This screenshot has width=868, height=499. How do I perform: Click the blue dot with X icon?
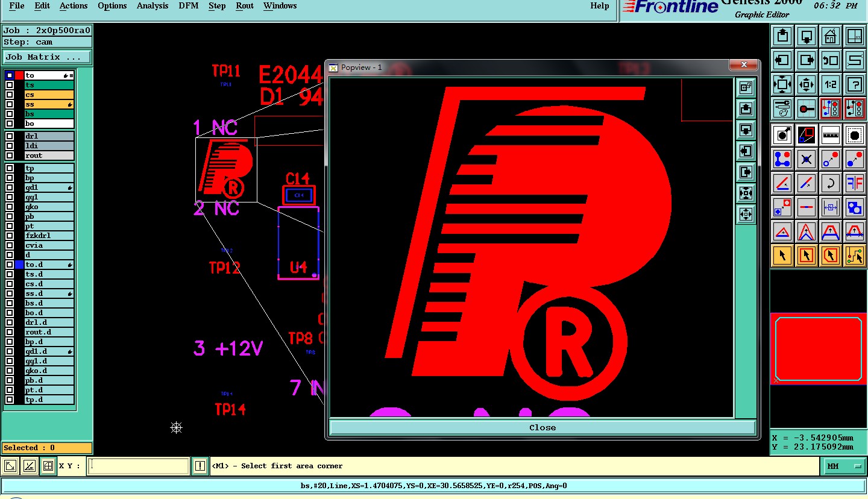click(807, 159)
